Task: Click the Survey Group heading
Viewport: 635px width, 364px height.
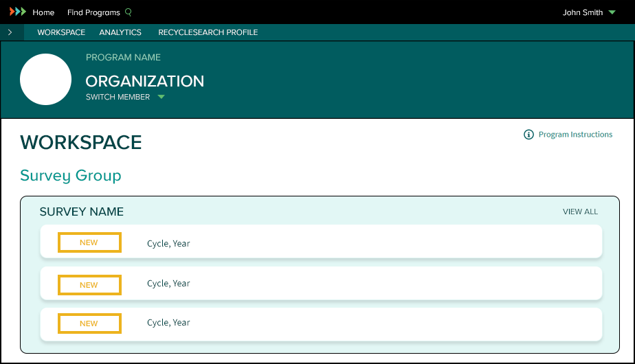Action: coord(71,176)
